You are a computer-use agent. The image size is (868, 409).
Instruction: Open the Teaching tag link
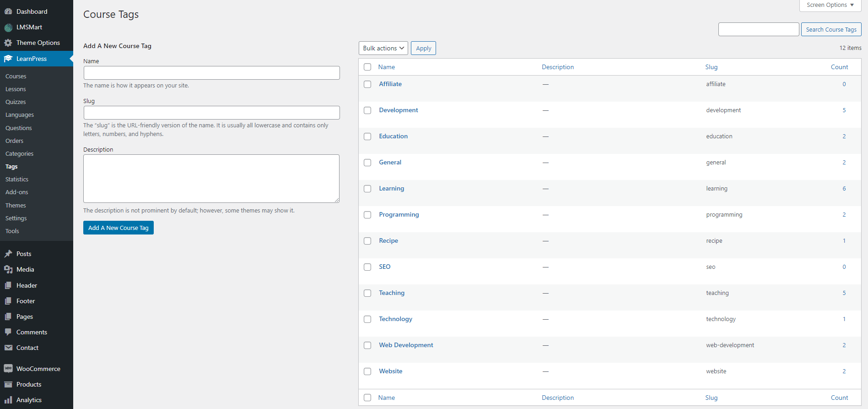tap(392, 293)
